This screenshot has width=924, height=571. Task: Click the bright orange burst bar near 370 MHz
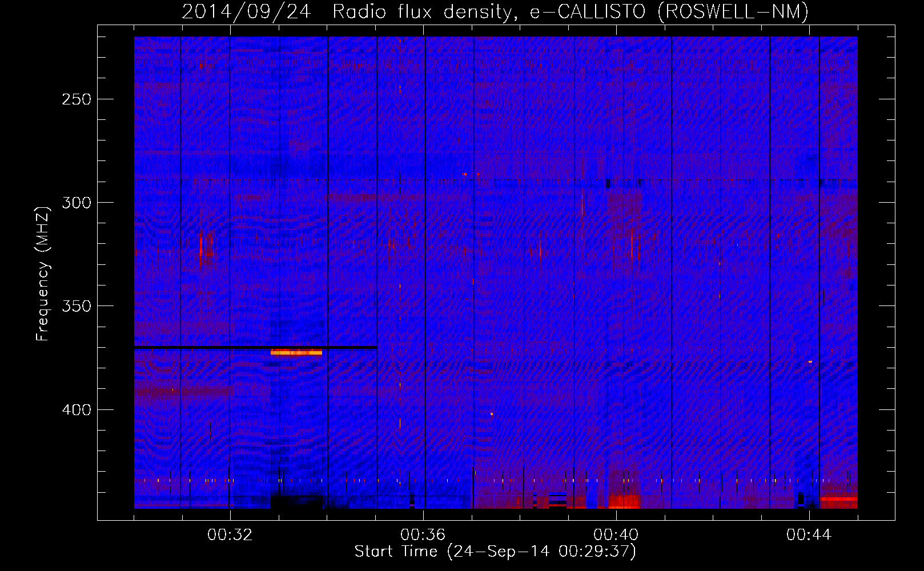pos(296,352)
